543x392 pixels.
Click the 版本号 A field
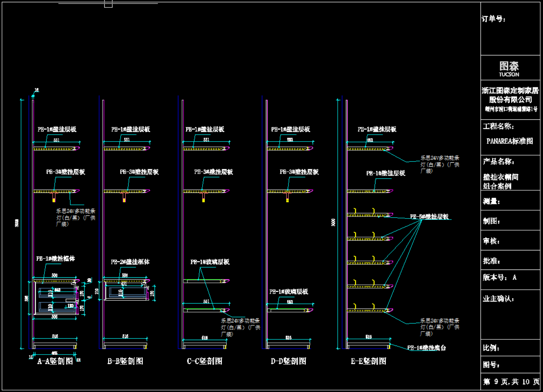(500, 277)
